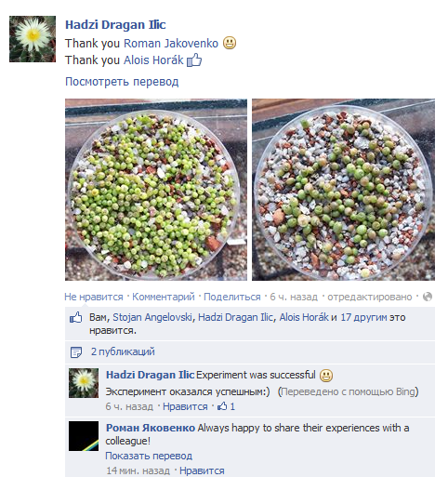Image resolution: width=448 pixels, height=477 pixels.
Task: Expand the 17 другим likers list
Action: [x=363, y=317]
